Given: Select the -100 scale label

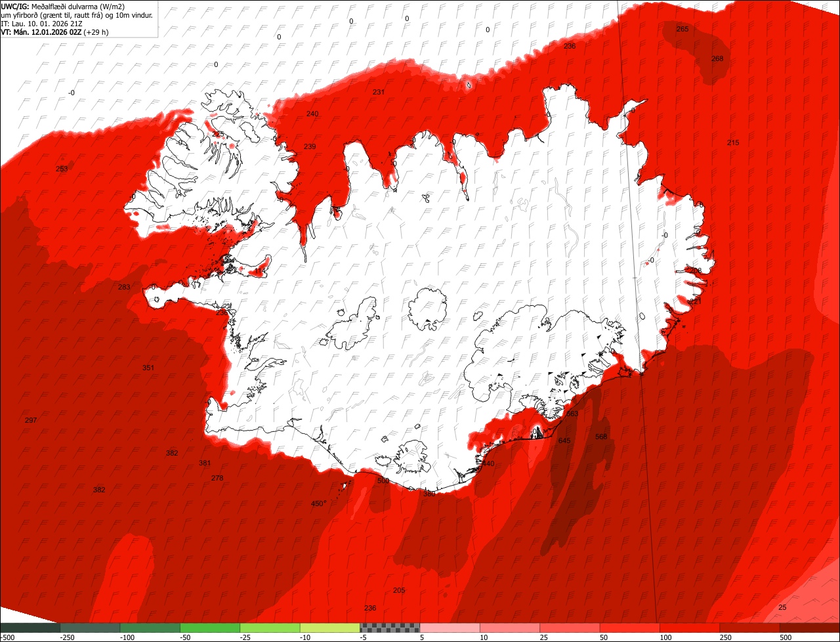Looking at the screenshot, I should (x=127, y=637).
